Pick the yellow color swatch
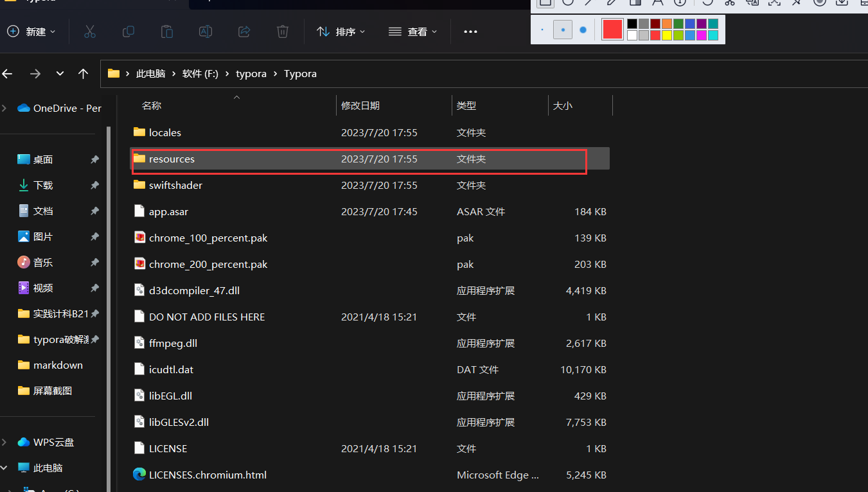This screenshot has height=492, width=868. (x=667, y=35)
